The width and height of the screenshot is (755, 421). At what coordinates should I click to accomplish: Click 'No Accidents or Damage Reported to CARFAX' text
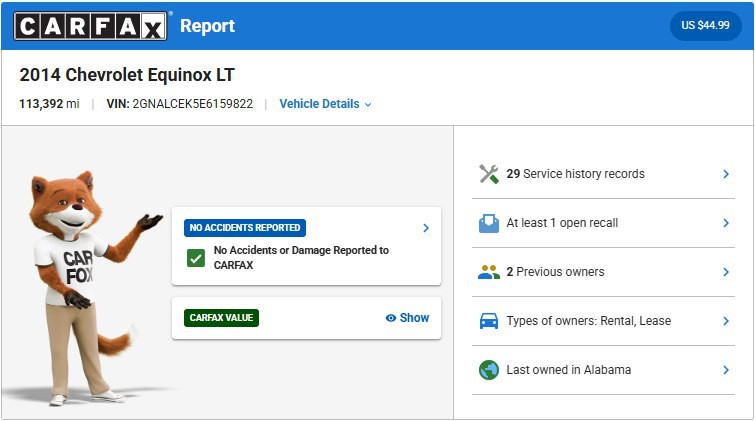[x=301, y=258]
